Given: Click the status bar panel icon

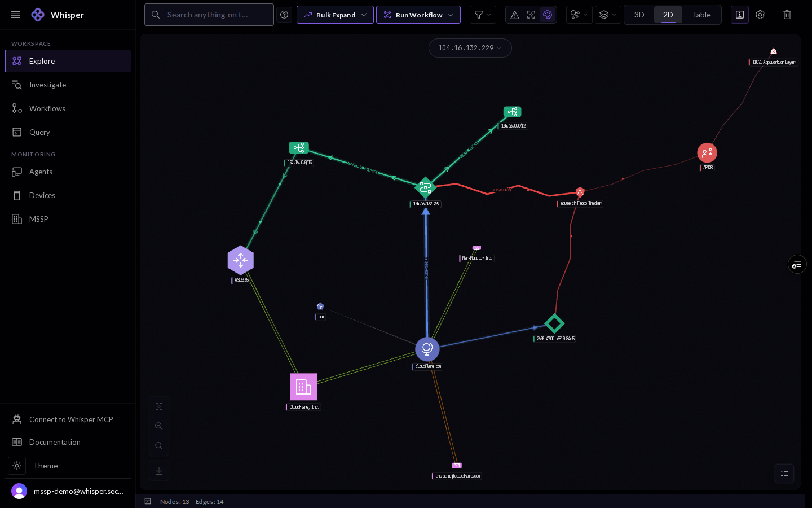Looking at the screenshot, I should pos(148,501).
